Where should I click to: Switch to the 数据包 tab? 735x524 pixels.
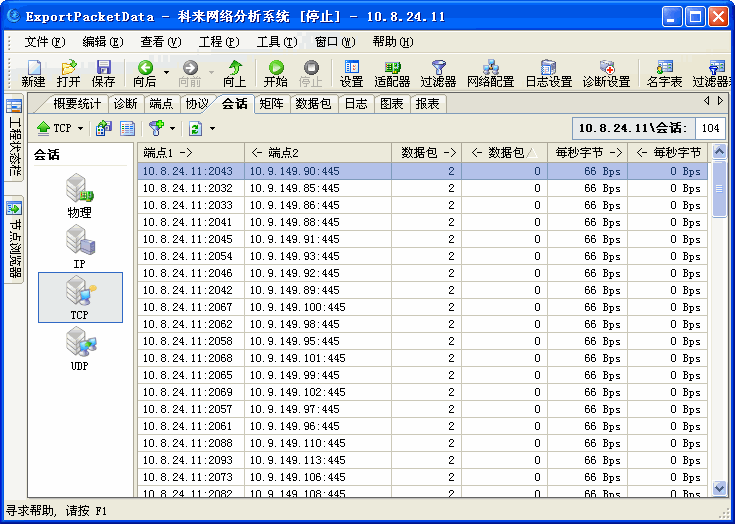click(313, 104)
